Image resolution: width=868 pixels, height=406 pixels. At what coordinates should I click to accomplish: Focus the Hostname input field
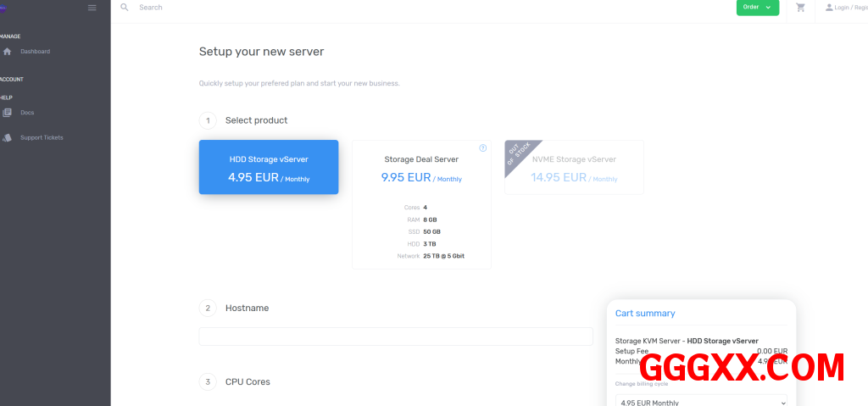tap(396, 336)
